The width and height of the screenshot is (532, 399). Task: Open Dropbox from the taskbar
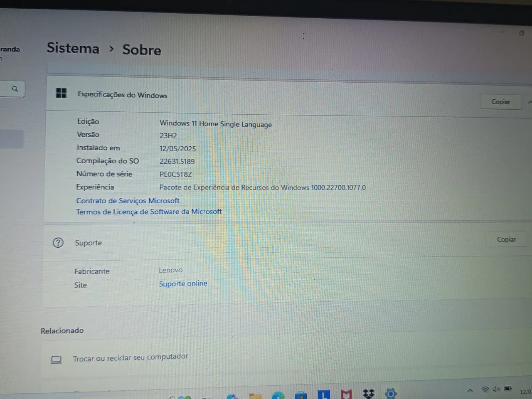(368, 393)
